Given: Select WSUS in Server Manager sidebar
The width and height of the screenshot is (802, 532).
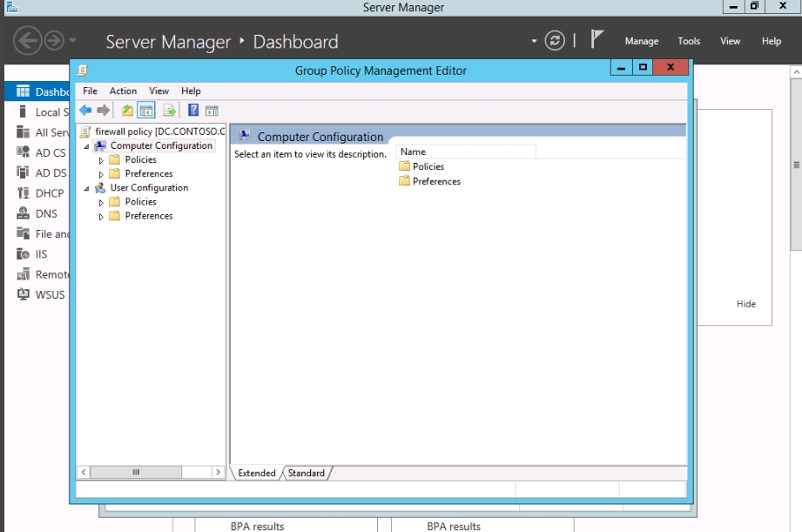Looking at the screenshot, I should click(40, 294).
